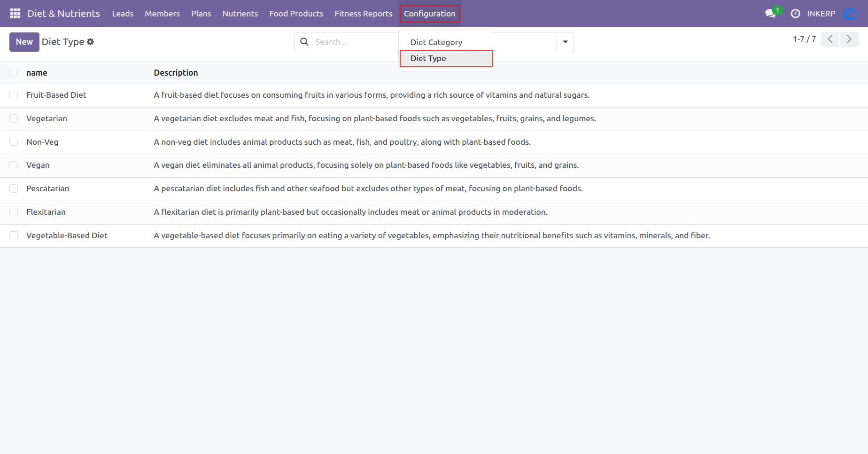868x454 pixels.
Task: Check the Vegan row checkbox
Action: 14,165
